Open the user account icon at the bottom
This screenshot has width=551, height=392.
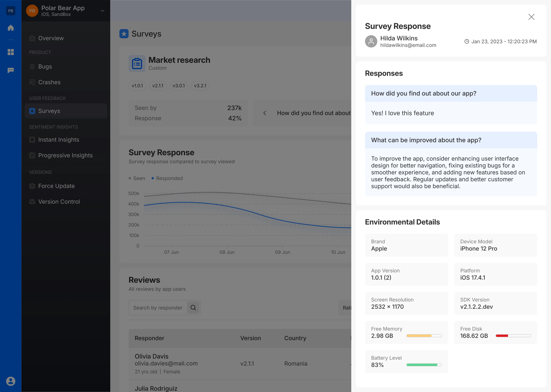11,381
